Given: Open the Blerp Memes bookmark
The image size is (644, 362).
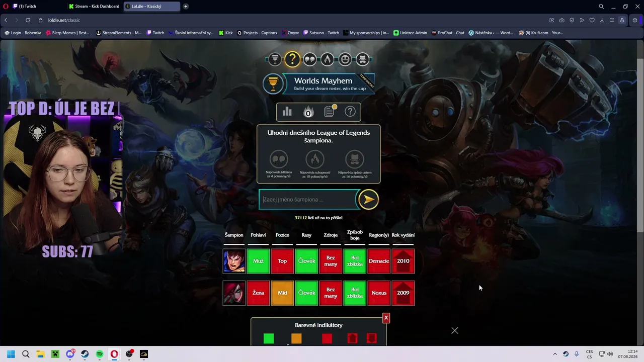Looking at the screenshot, I should [x=67, y=33].
